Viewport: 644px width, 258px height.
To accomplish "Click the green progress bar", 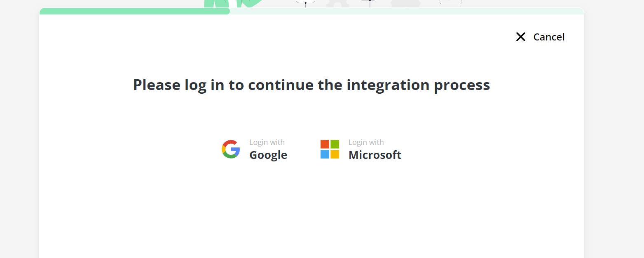I will point(135,11).
